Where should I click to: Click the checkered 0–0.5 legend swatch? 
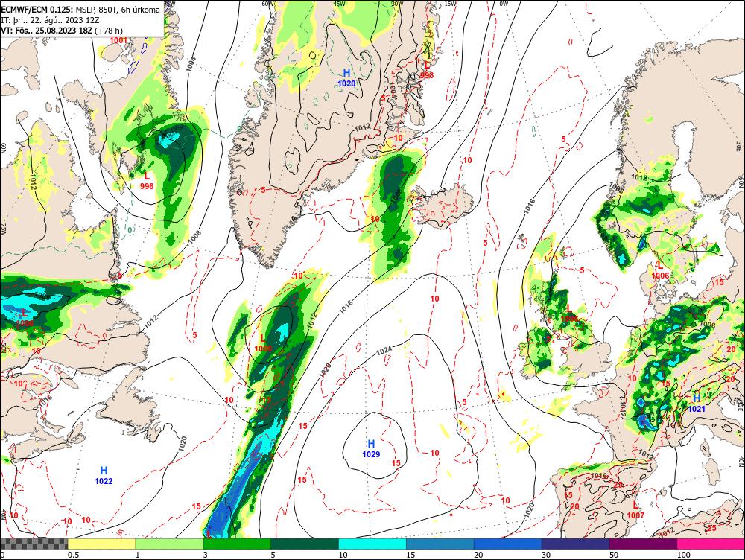(x=34, y=544)
